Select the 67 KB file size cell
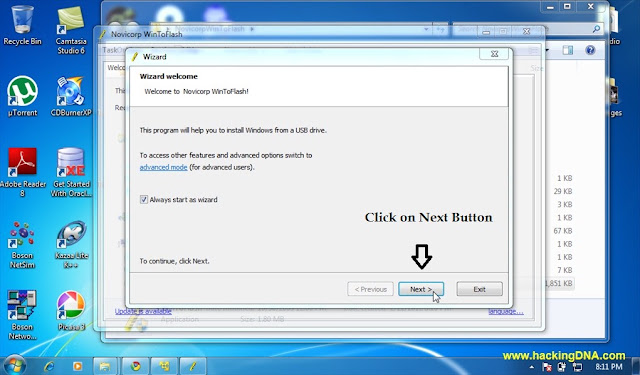The width and height of the screenshot is (640, 375). pos(562,231)
